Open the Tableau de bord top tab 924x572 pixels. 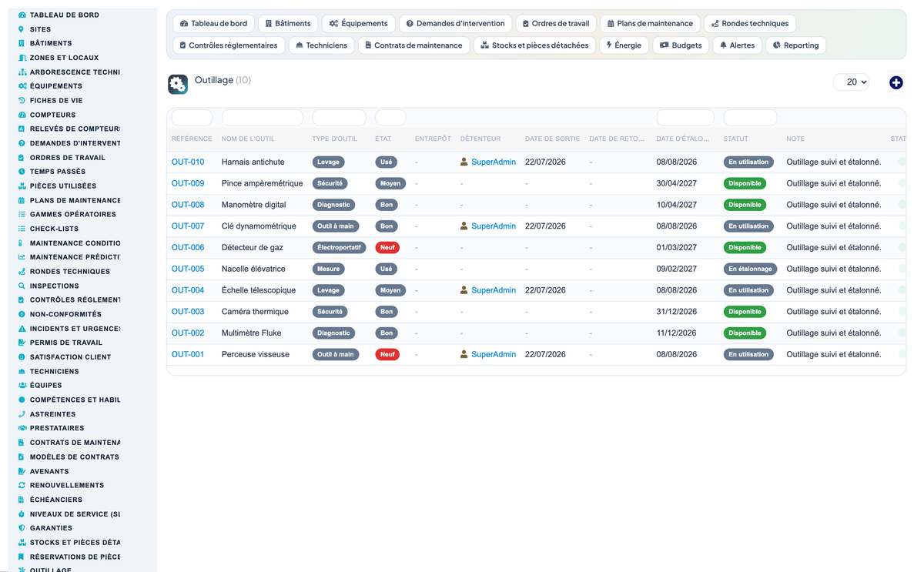tap(213, 24)
